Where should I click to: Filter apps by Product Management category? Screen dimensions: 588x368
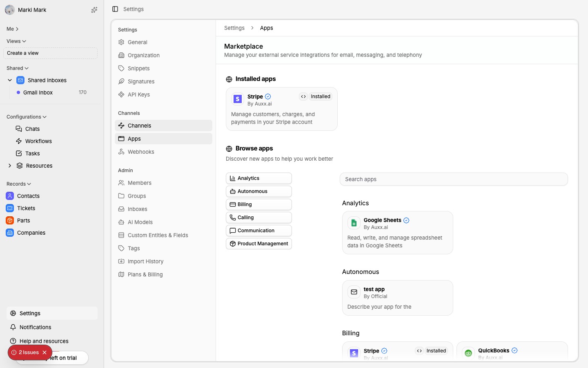(x=259, y=244)
